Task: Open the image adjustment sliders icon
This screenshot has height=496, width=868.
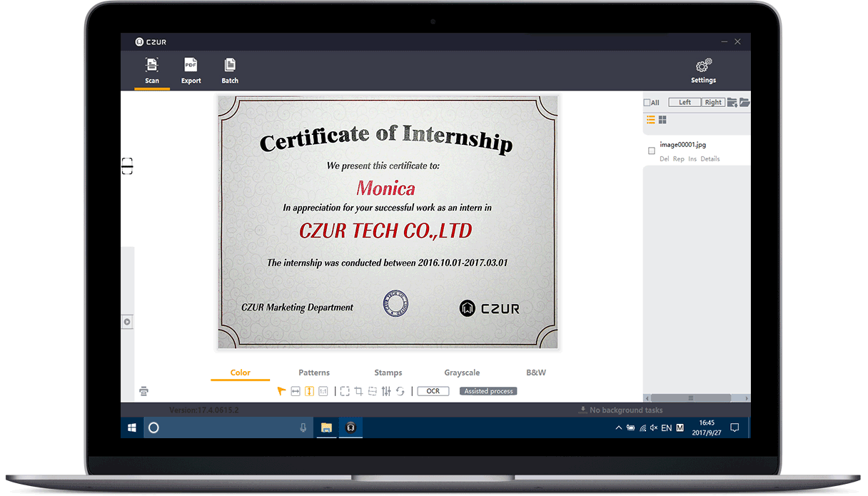Action: tap(386, 391)
